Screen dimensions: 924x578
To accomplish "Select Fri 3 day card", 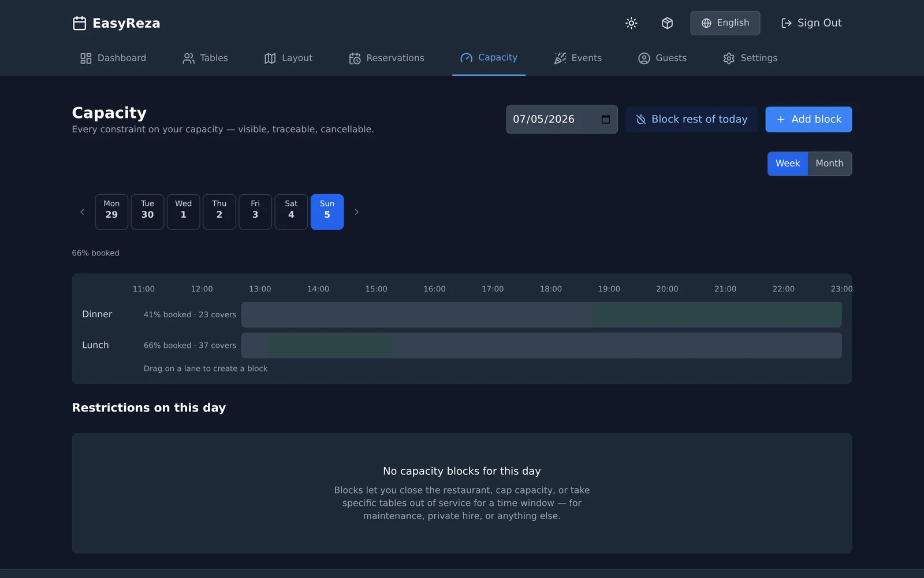I will [x=255, y=212].
